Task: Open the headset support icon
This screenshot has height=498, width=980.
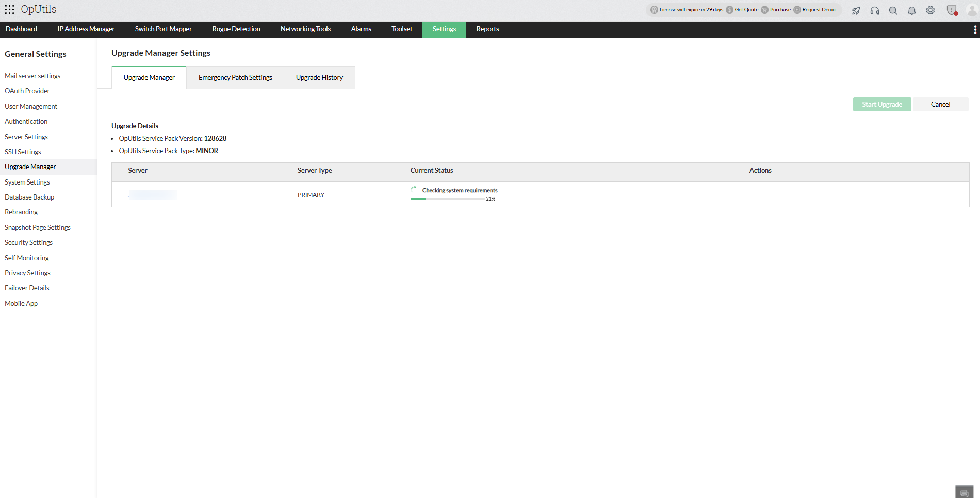Action: (875, 10)
